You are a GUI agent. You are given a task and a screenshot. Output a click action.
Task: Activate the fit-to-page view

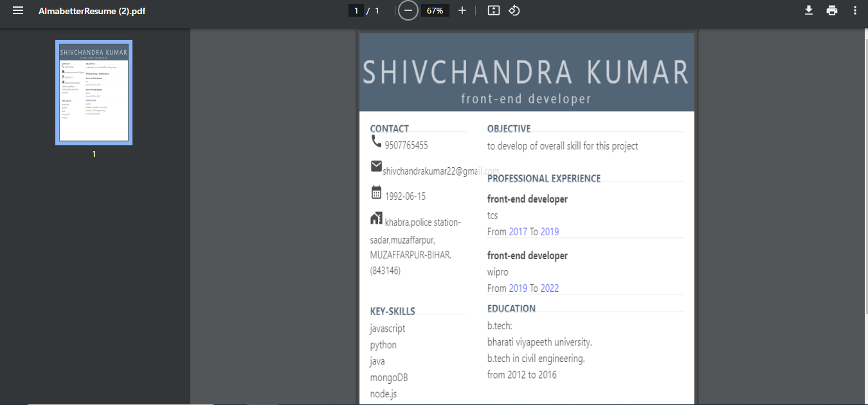point(493,10)
